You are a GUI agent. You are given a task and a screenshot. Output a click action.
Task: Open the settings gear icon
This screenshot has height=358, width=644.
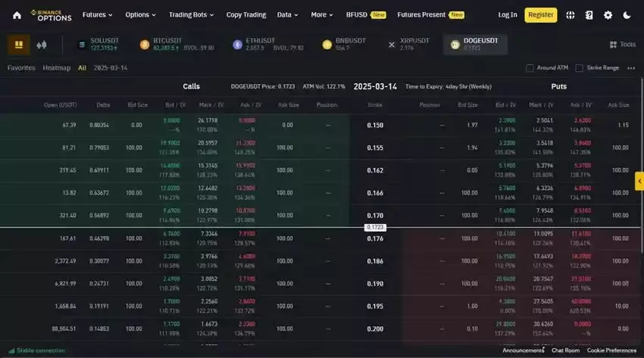608,14
